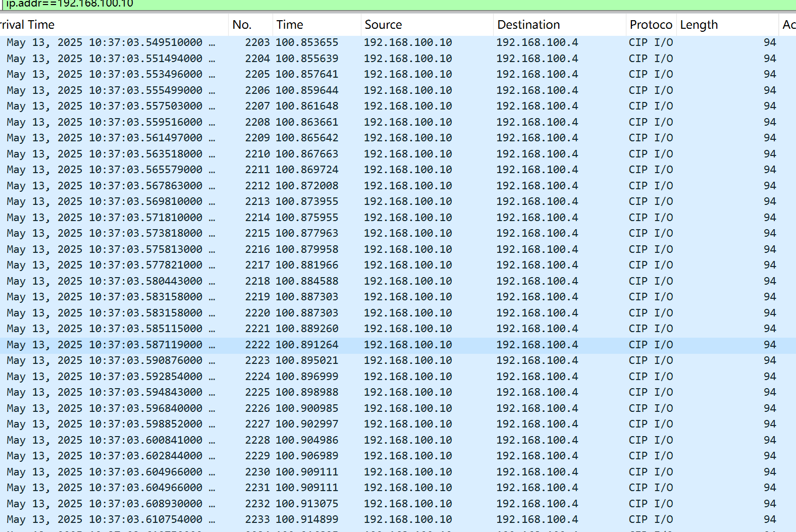Click the CIP I/O protocol cell of packet 2215
The image size is (796, 532).
pos(651,233)
